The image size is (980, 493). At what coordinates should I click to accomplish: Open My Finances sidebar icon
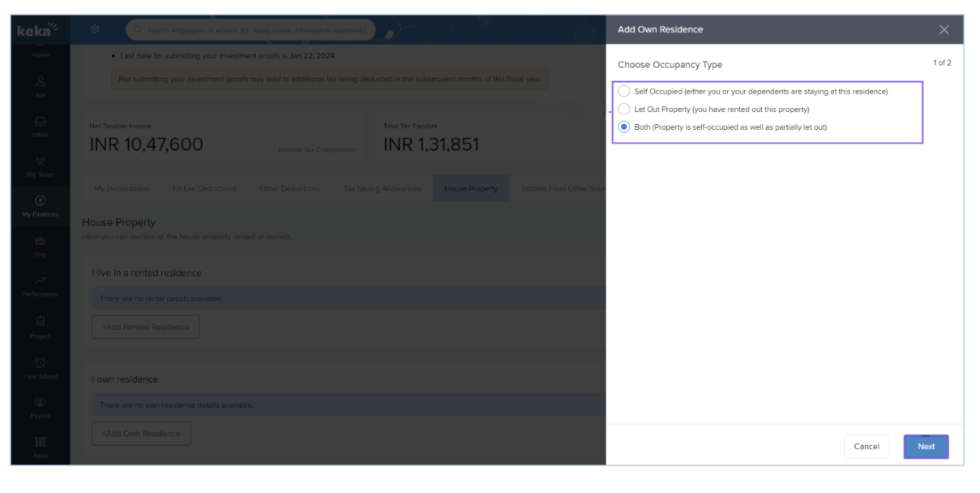coord(40,206)
